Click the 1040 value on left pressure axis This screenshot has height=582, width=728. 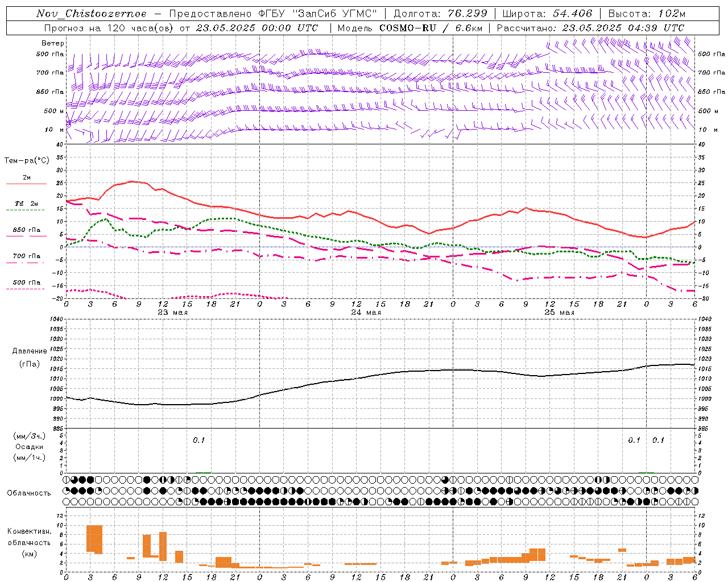[55, 319]
